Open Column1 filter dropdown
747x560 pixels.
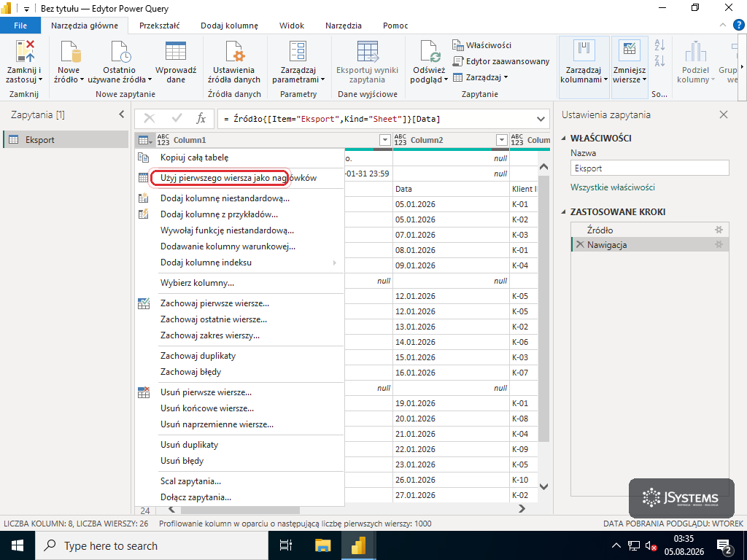(x=385, y=140)
